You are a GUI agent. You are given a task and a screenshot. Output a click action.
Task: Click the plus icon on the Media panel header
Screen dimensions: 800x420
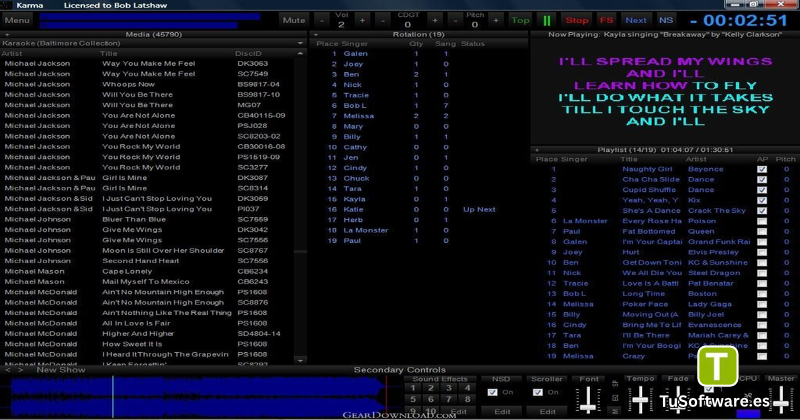click(7, 35)
